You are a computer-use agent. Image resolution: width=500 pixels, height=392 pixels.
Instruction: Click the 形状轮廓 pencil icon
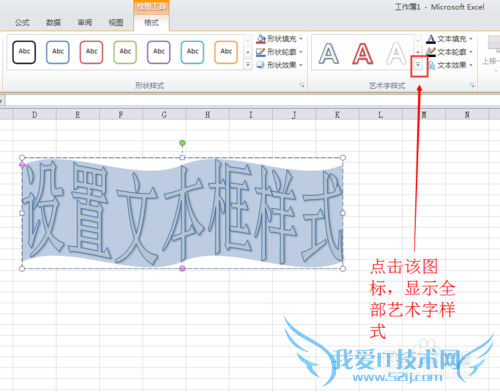pyautogui.click(x=261, y=52)
